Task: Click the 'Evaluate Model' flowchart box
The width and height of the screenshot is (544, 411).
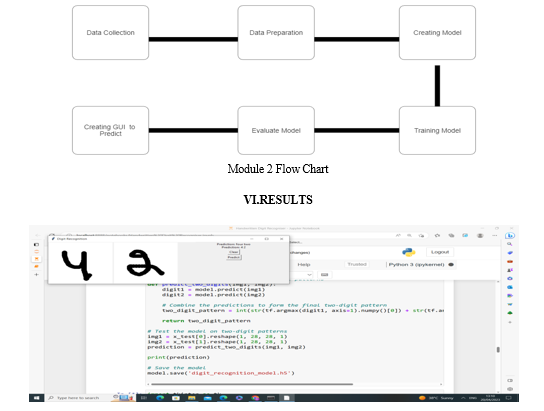Action: [x=276, y=130]
